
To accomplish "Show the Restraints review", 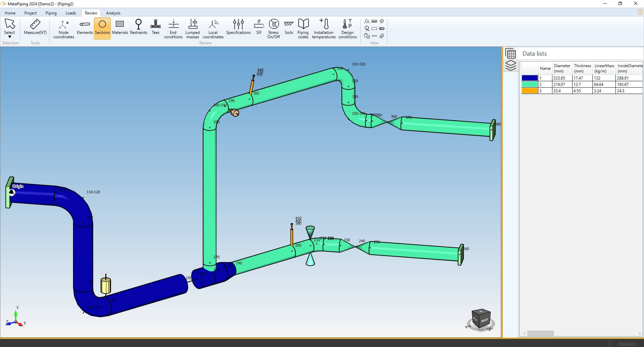I will pos(139,27).
